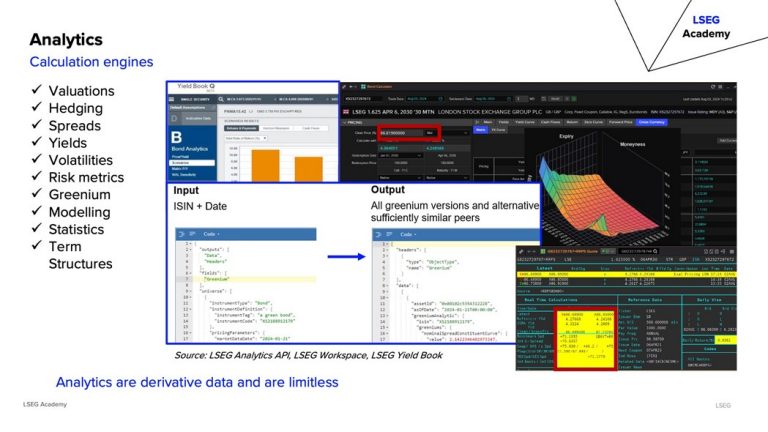The width and height of the screenshot is (768, 432).
Task: Click the Clean Price input field
Action: pos(401,133)
